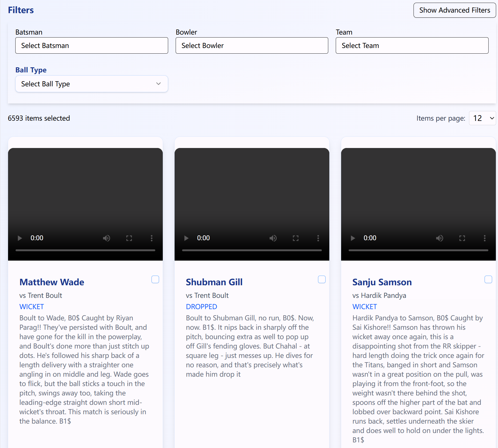
Task: Open the Select Batsman field
Action: 92,46
